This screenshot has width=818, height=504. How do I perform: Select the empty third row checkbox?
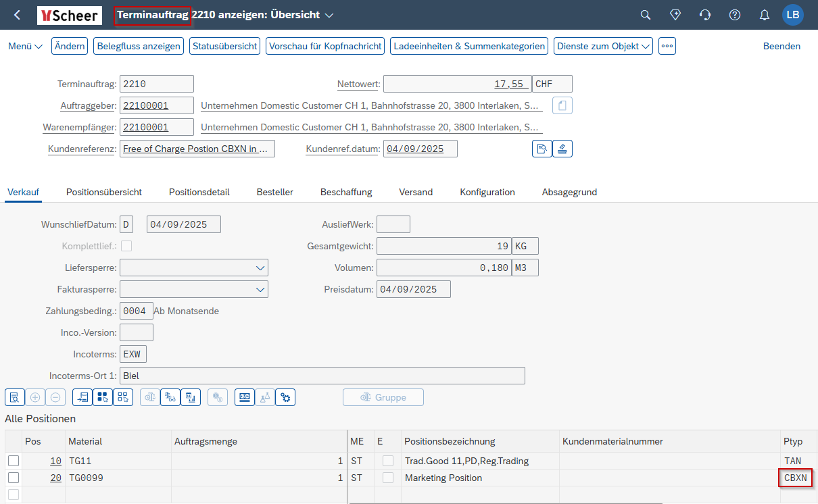point(14,495)
